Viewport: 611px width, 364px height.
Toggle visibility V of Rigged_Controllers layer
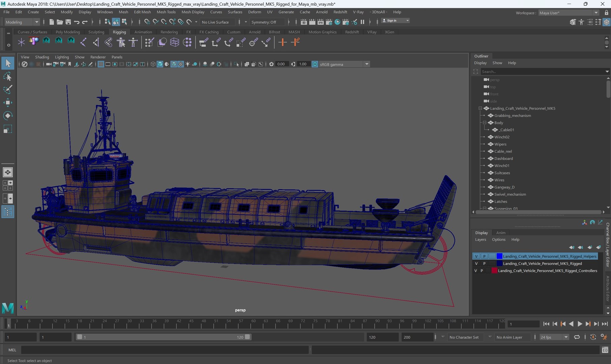pos(476,271)
